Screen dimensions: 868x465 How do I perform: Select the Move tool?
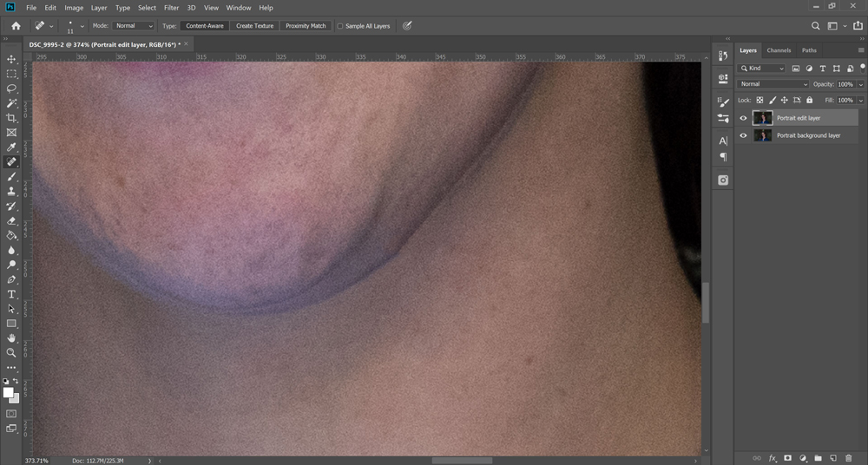[x=11, y=59]
